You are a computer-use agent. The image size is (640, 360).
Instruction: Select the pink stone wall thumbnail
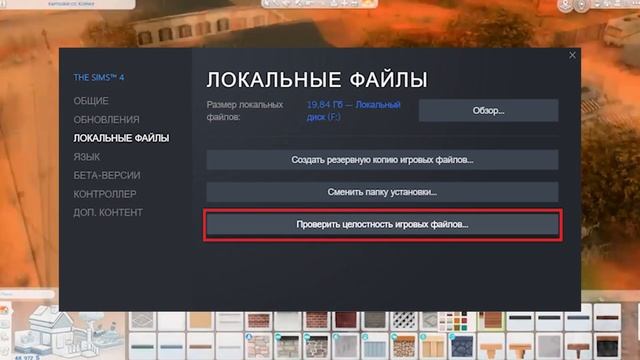259,346
